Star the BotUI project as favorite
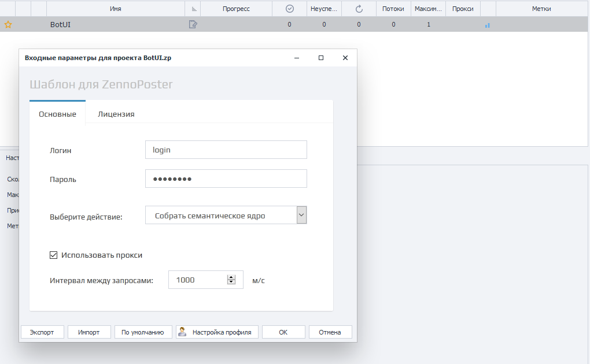This screenshot has height=364, width=590. (8, 24)
